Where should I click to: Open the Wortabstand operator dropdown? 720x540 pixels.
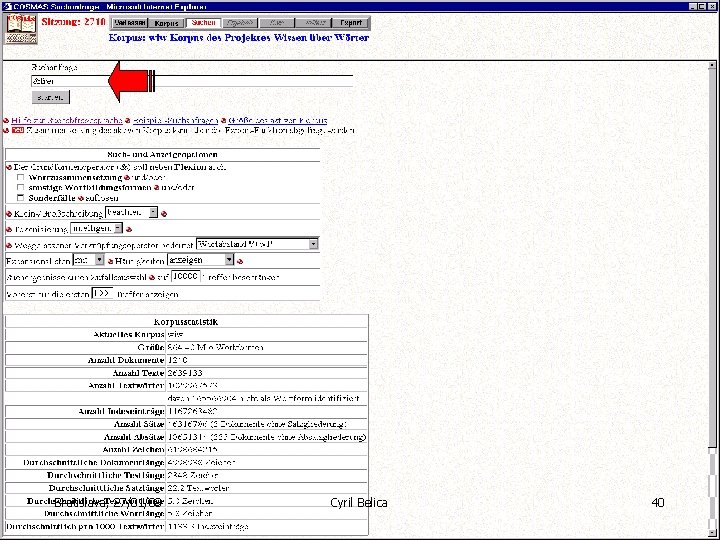pos(257,244)
